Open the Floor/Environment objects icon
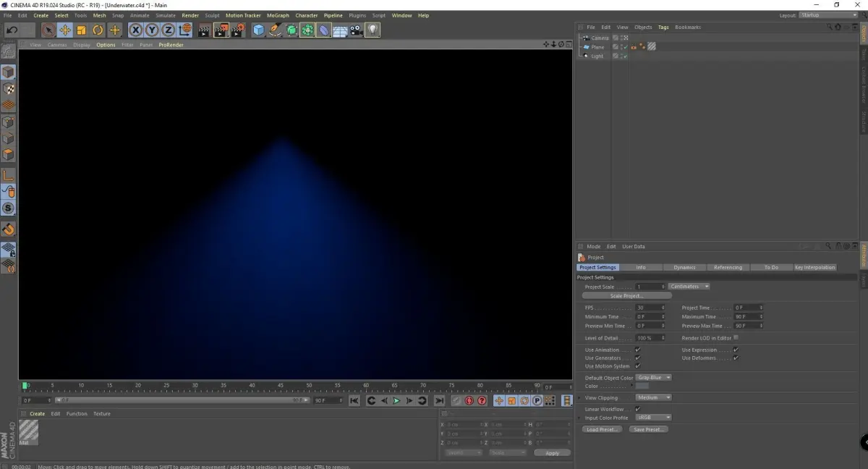868x469 pixels. 340,30
